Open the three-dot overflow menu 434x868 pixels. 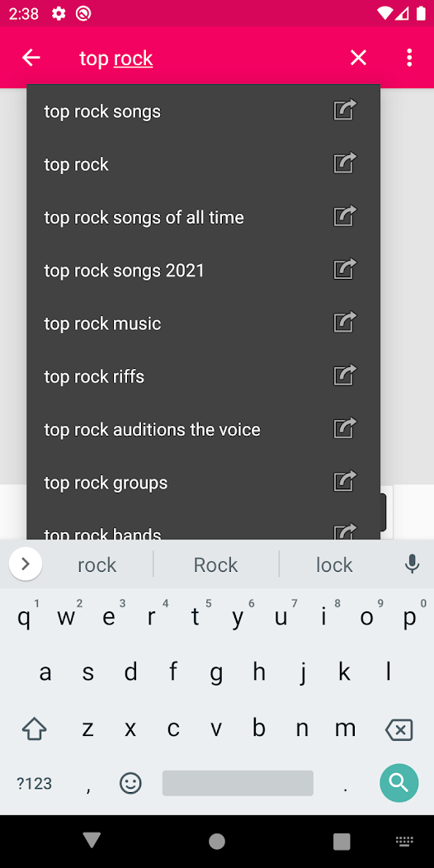(x=409, y=58)
